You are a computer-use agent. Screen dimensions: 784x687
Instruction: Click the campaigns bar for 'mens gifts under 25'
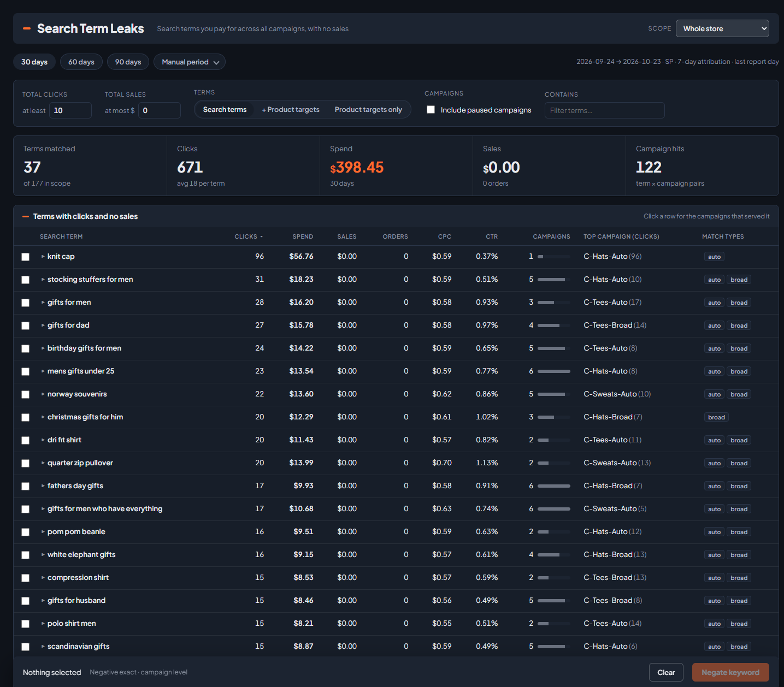tap(554, 371)
